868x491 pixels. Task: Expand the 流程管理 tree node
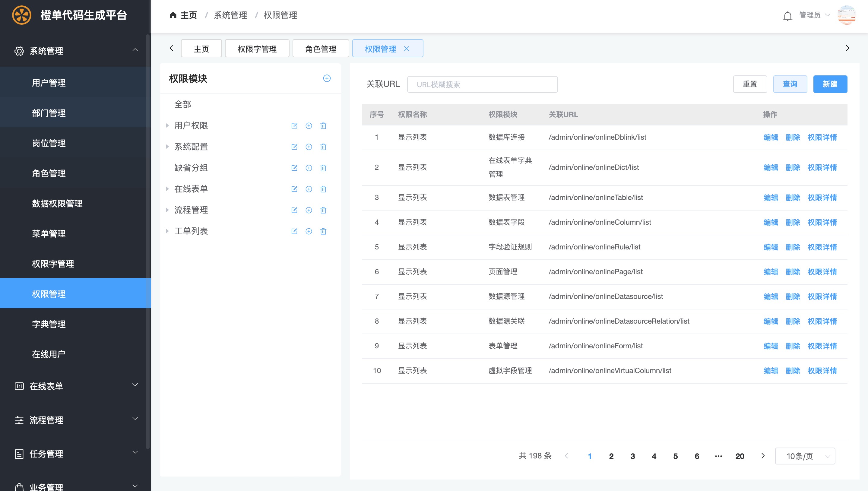[x=167, y=210]
